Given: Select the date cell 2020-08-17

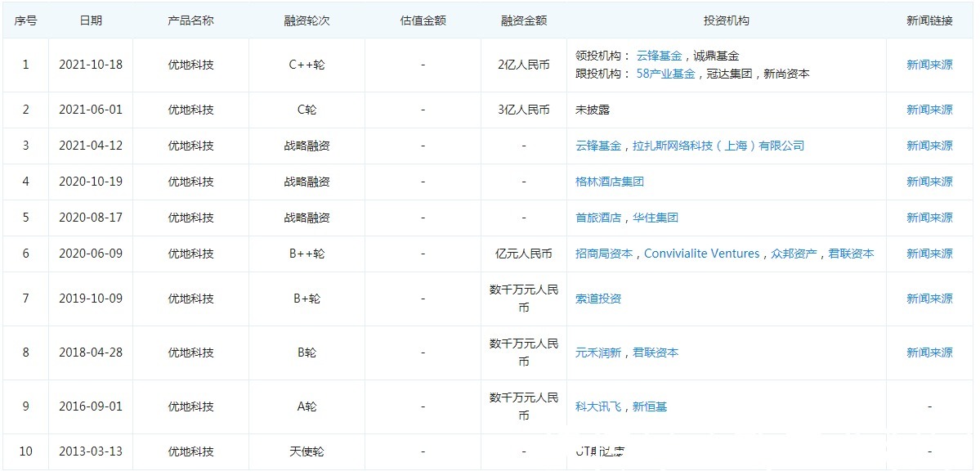Looking at the screenshot, I should coord(91,218).
